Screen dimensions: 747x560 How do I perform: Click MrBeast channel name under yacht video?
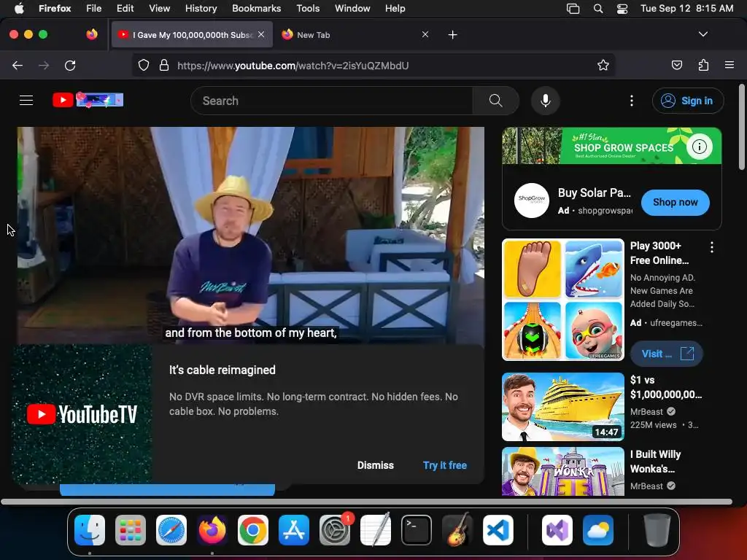pos(646,411)
